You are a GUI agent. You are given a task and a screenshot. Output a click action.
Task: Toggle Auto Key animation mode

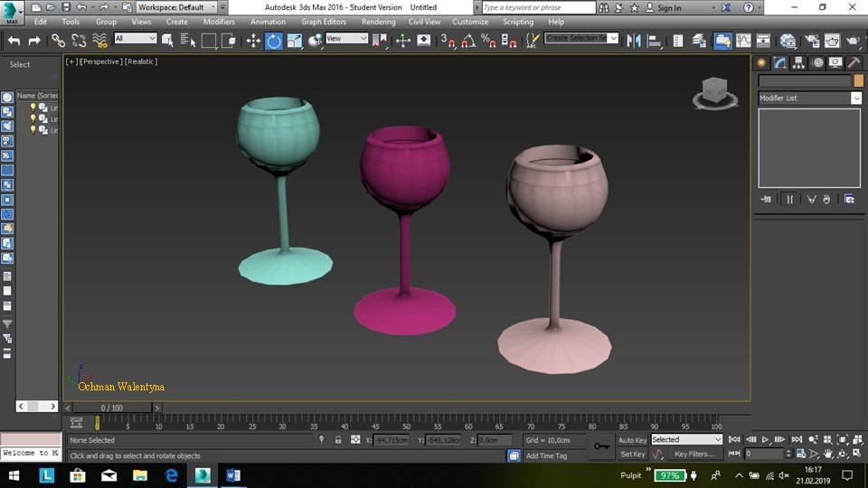[x=632, y=440]
